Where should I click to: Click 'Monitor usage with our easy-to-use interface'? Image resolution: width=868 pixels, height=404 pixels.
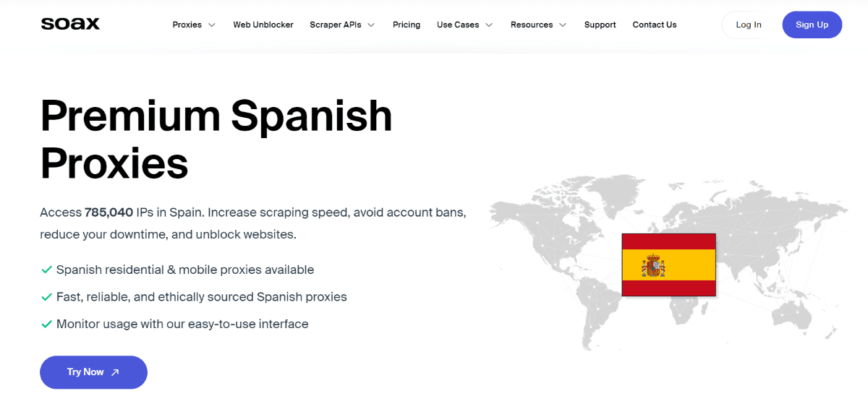(x=182, y=325)
